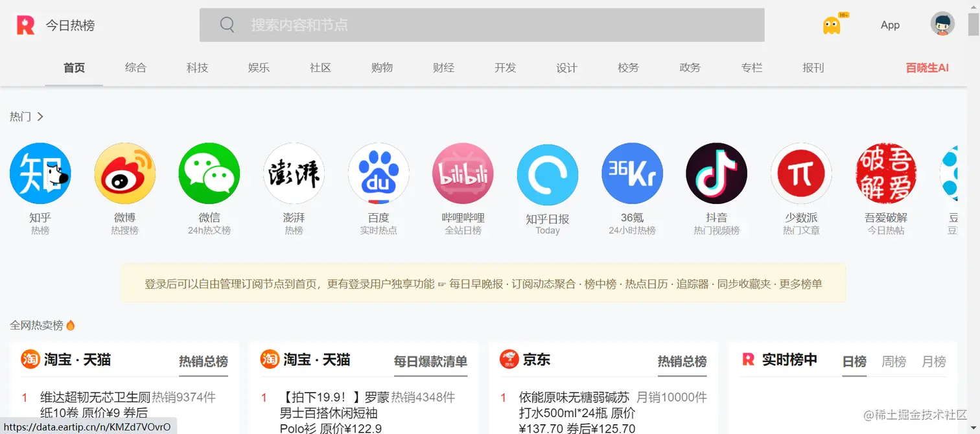Click the 每日爆款清单 tab
980x434 pixels.
(x=430, y=361)
